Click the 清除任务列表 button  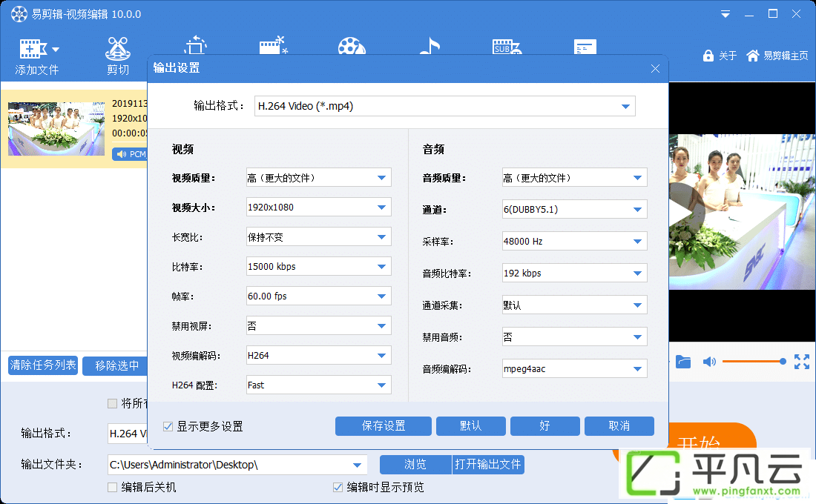click(x=43, y=365)
